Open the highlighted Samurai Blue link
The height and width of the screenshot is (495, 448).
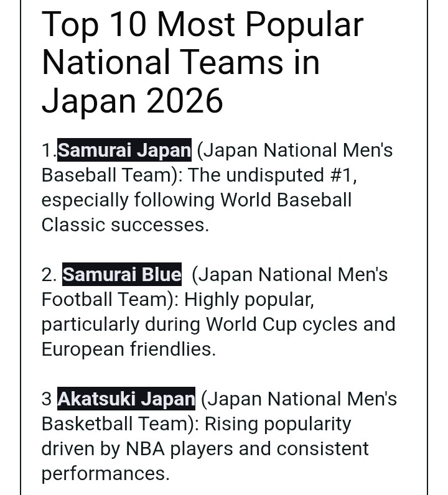pos(122,275)
